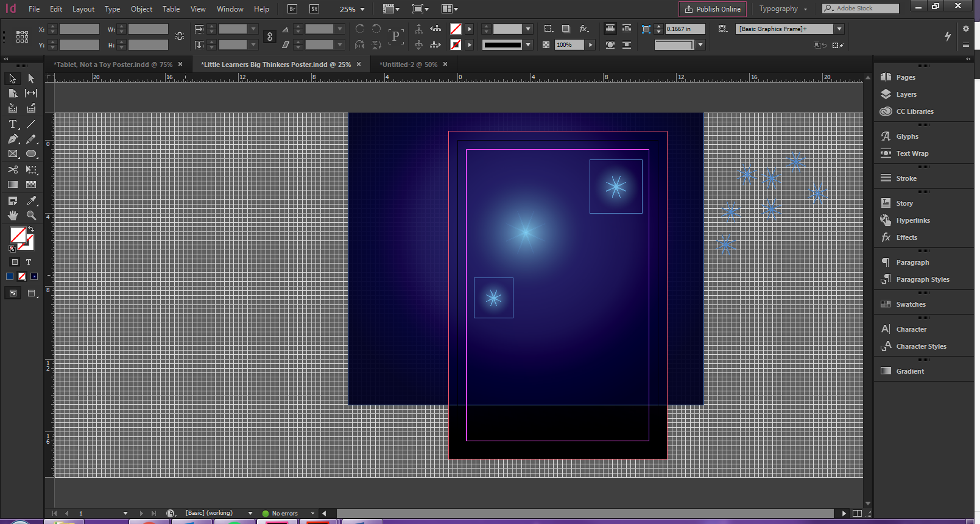
Task: Select the Zoom tool in toolbox
Action: 31,215
